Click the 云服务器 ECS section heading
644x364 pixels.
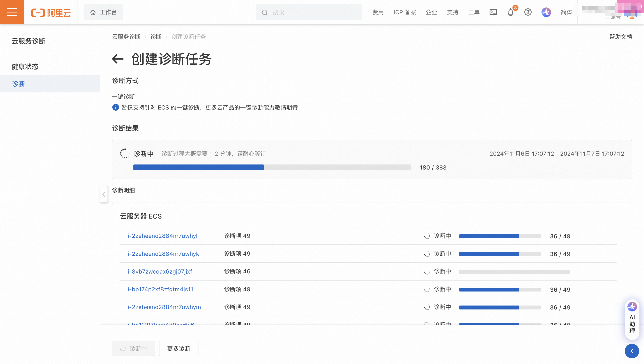[141, 216]
